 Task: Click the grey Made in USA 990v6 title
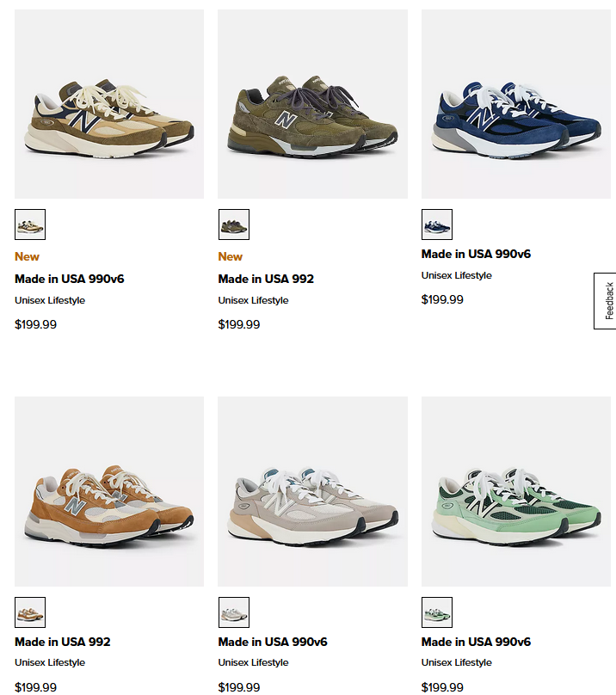[273, 642]
